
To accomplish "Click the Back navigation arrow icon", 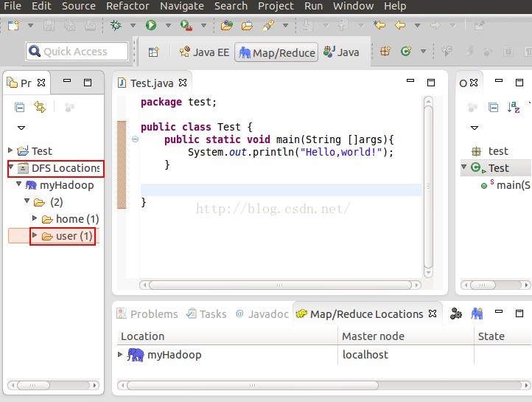I will 400,25.
